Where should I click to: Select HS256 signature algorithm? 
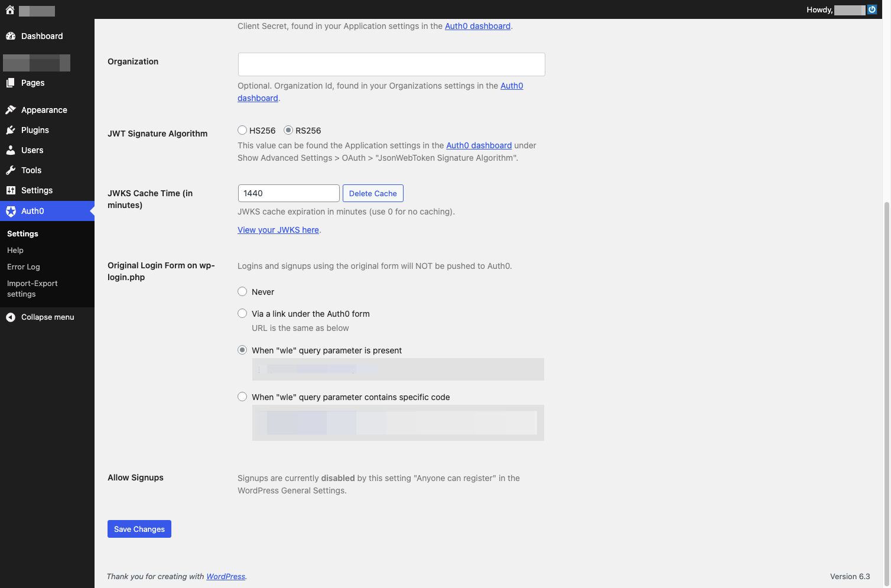coord(242,130)
